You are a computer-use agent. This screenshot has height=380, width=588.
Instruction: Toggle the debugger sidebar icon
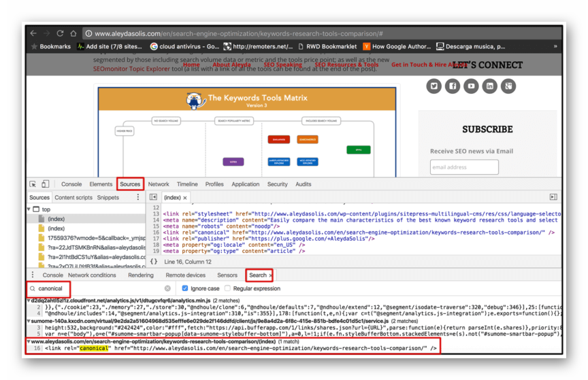tap(553, 197)
